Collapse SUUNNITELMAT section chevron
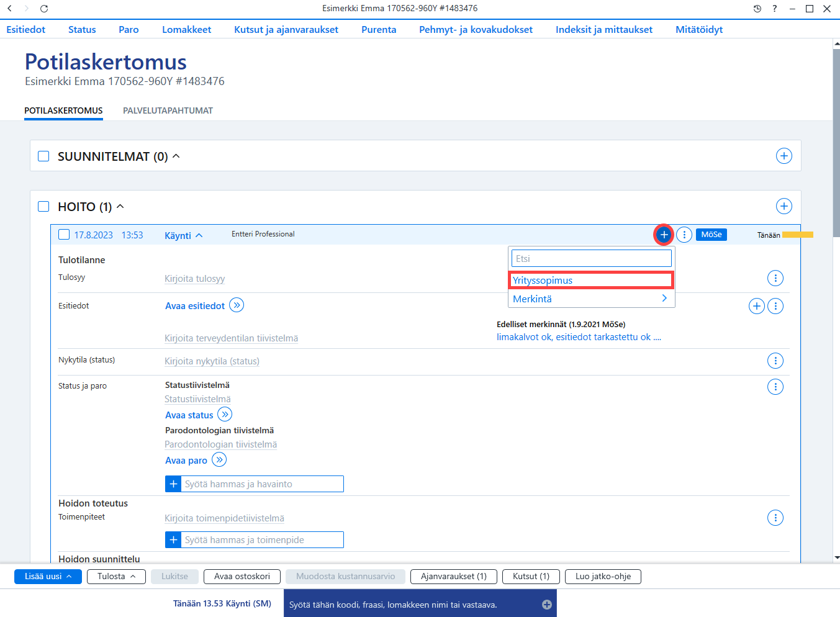The width and height of the screenshot is (840, 617). [x=176, y=156]
